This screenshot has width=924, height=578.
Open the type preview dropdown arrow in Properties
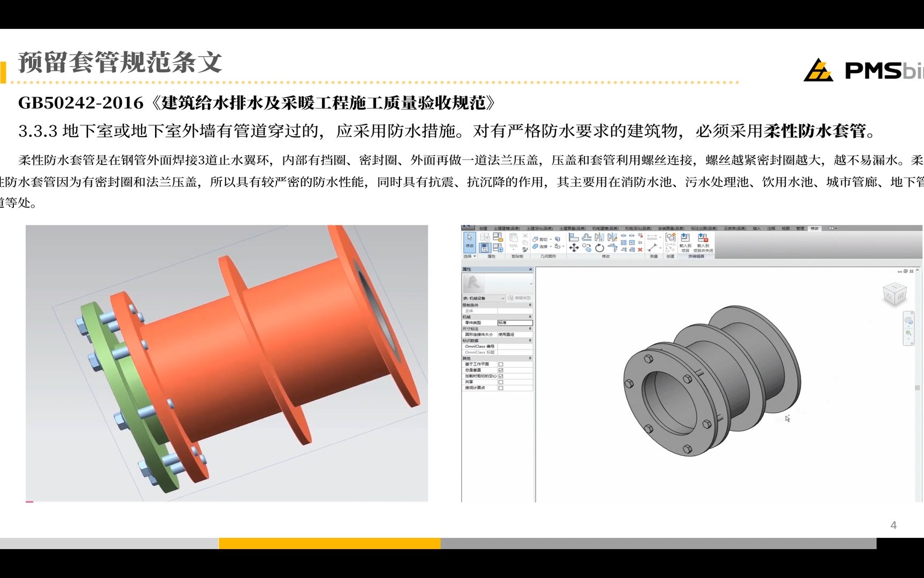coord(531,284)
